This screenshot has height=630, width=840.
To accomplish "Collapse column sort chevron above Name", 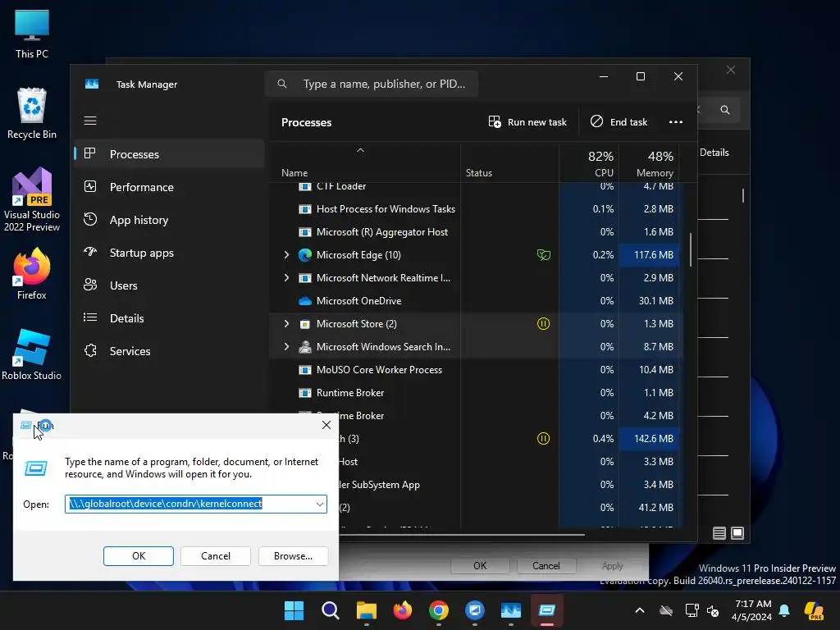I will tap(361, 151).
